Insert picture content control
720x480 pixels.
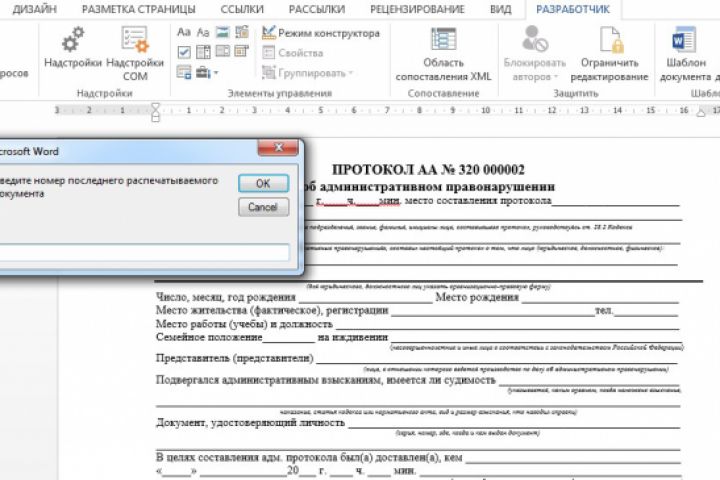coord(223,32)
